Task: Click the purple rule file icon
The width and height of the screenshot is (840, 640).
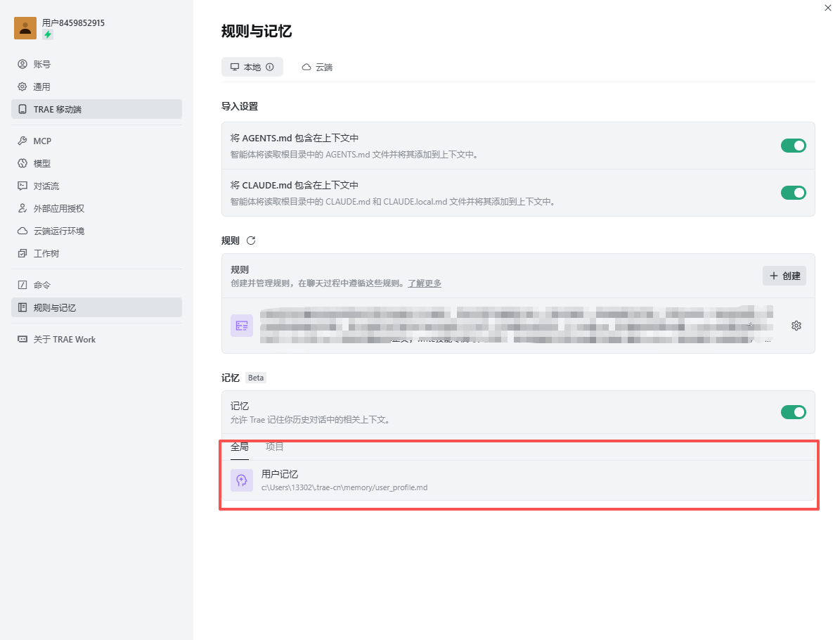Action: [242, 326]
